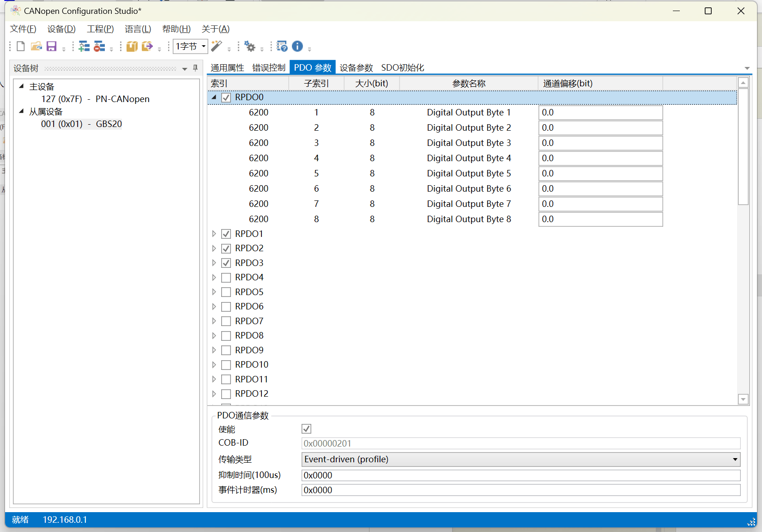This screenshot has width=762, height=532.
Task: Open the 设备(D) menu
Action: click(61, 29)
